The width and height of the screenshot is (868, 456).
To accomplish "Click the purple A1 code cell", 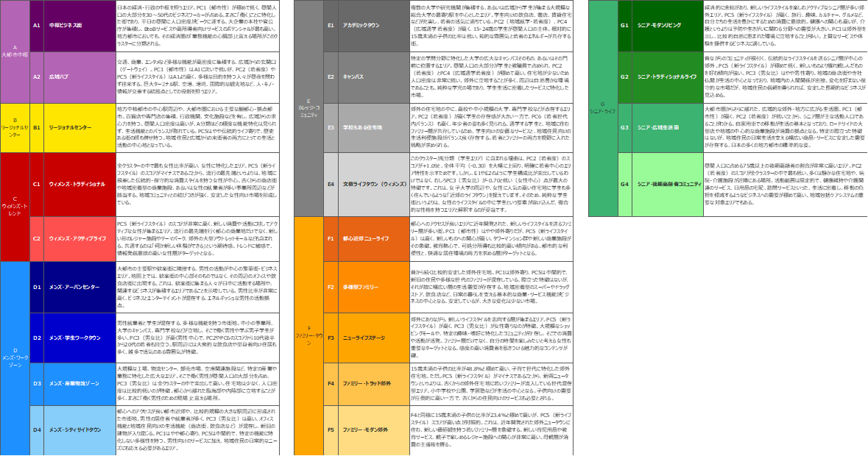I will [36, 25].
